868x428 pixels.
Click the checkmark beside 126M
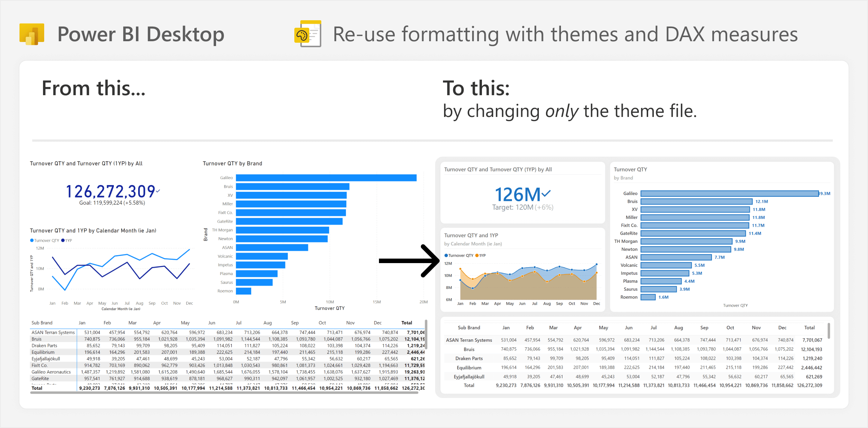tap(546, 193)
